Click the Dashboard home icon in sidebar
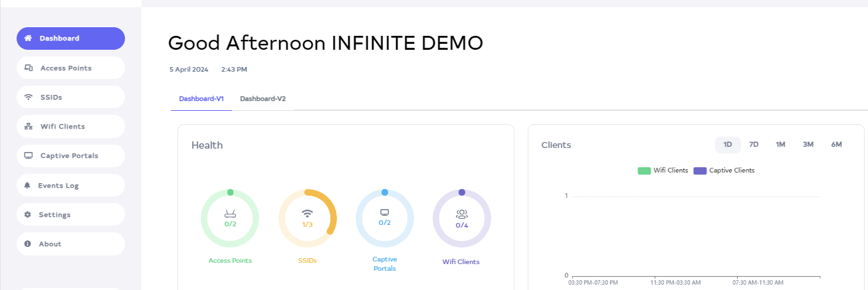Image resolution: width=868 pixels, height=290 pixels. pyautogui.click(x=28, y=38)
